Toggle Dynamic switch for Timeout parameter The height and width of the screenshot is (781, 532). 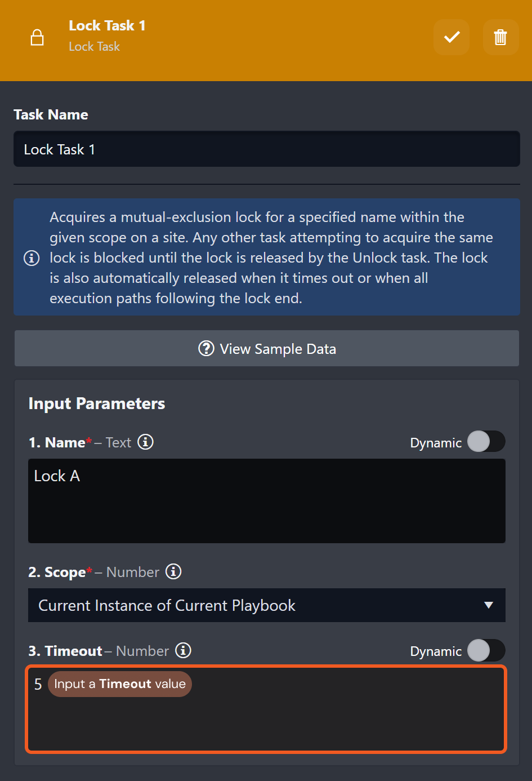click(x=486, y=650)
